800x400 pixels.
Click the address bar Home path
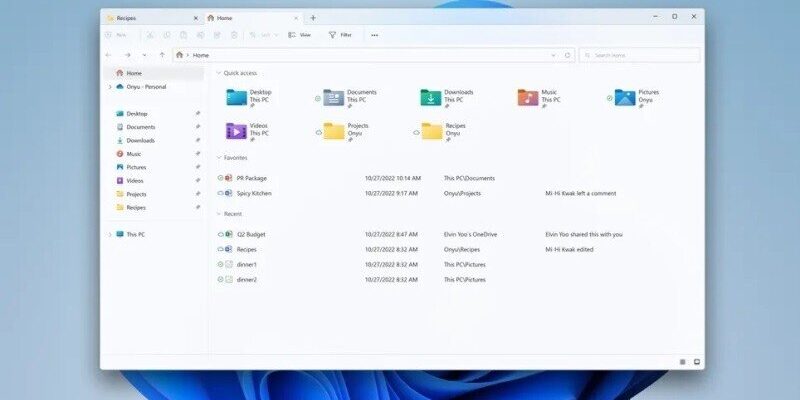tap(201, 55)
